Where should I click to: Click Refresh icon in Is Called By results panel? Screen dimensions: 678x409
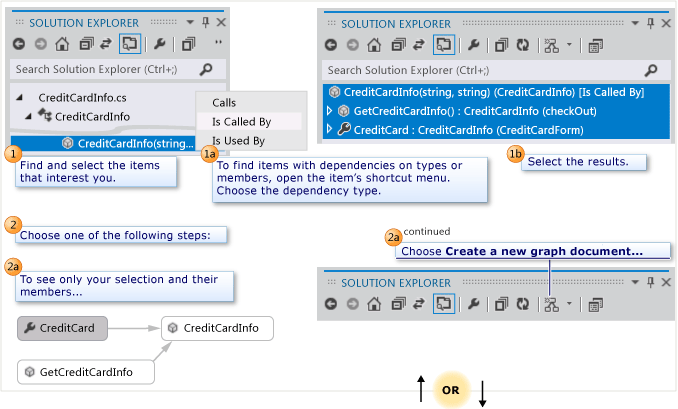523,45
